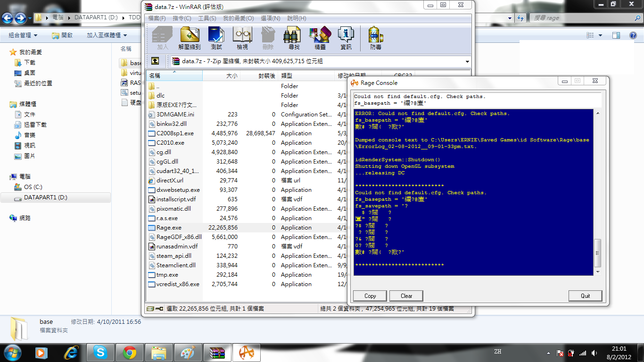This screenshot has width=644, height=362.
Task: Click the Rage Console vertical scrollbar thumb
Action: (598, 253)
